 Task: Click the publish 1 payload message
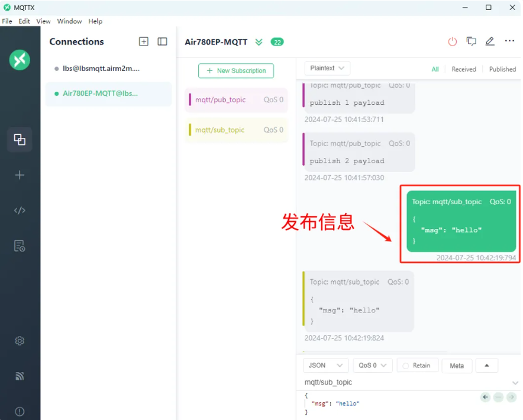pyautogui.click(x=359, y=97)
